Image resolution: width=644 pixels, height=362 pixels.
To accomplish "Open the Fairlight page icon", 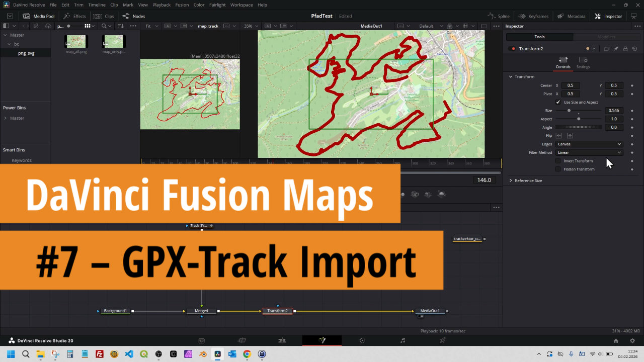I will pos(403,340).
